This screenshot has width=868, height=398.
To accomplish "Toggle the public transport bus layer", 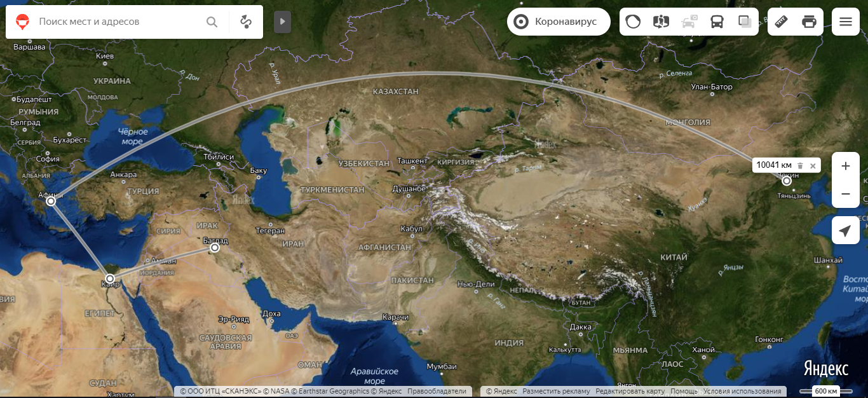I will pos(717,22).
